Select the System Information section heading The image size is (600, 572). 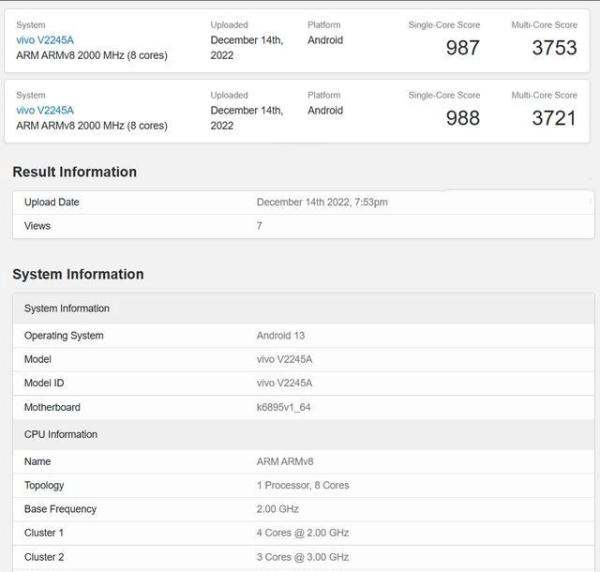[78, 274]
